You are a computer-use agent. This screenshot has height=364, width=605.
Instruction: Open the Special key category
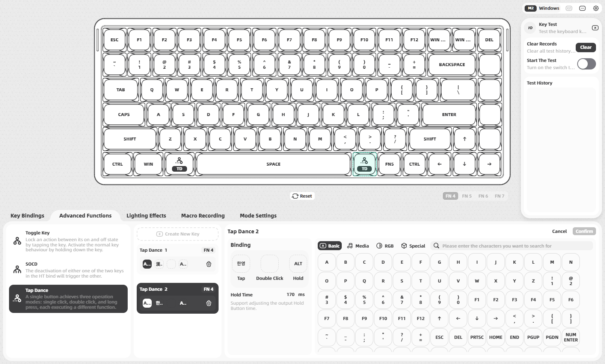click(413, 246)
